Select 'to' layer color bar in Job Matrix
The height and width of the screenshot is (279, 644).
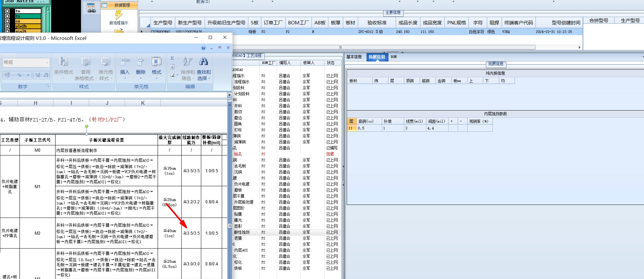tap(28, 11)
